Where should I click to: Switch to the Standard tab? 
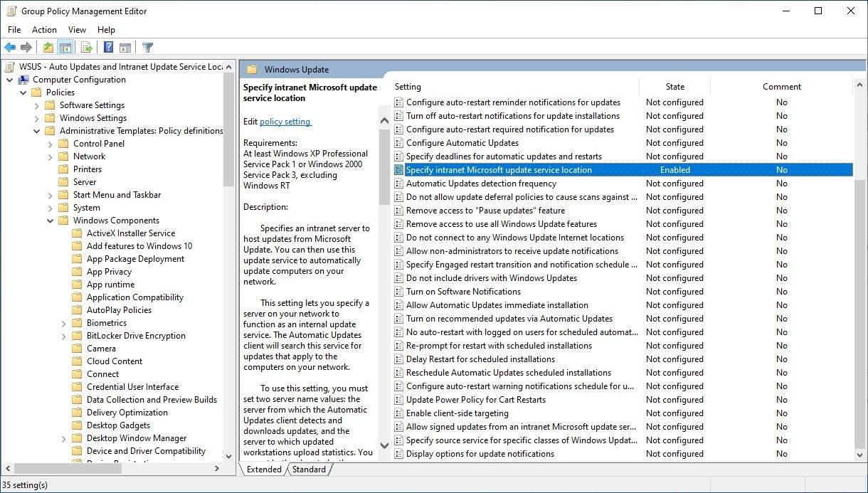(309, 470)
